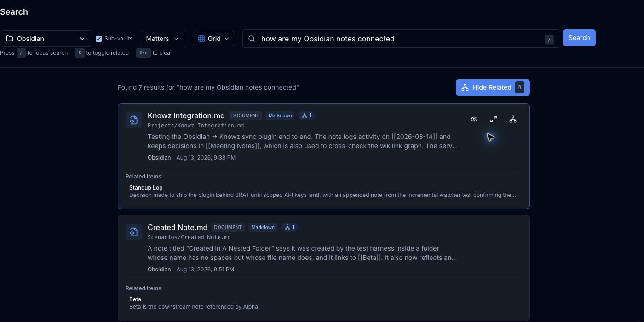Toggle the Sub-vaults checkbox

[98, 39]
